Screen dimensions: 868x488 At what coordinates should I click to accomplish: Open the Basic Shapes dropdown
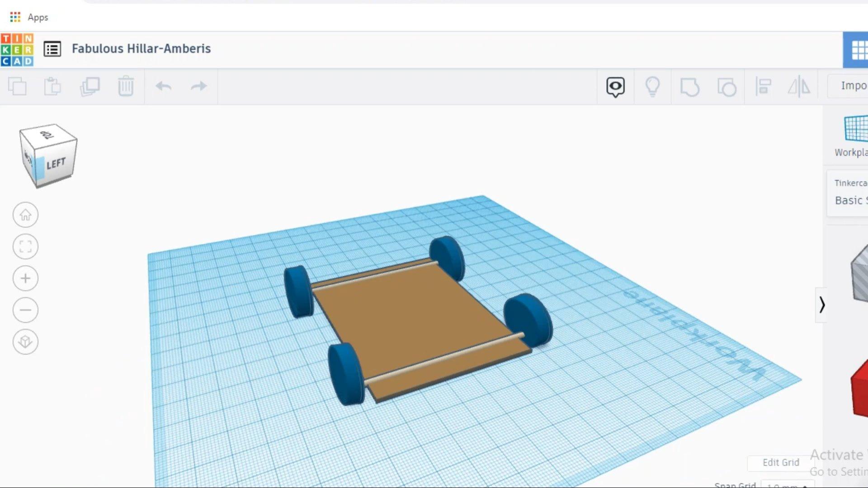tap(850, 200)
